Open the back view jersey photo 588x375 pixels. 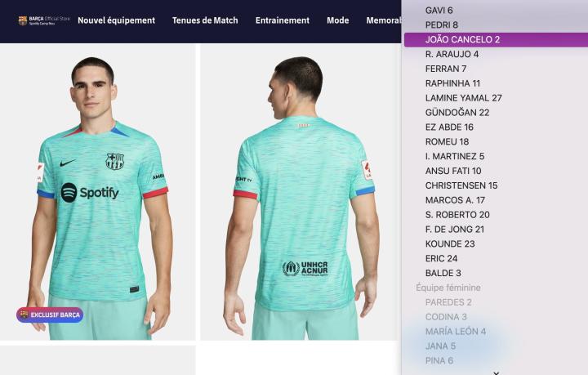(301, 192)
